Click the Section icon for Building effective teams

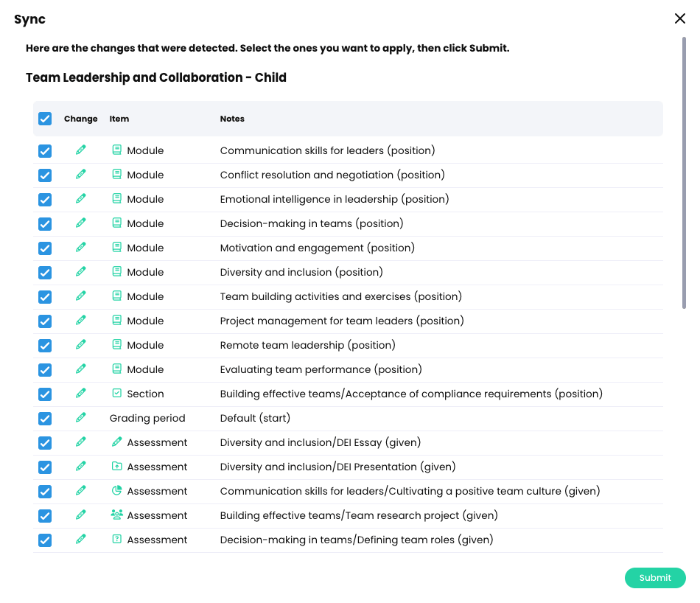coord(116,394)
